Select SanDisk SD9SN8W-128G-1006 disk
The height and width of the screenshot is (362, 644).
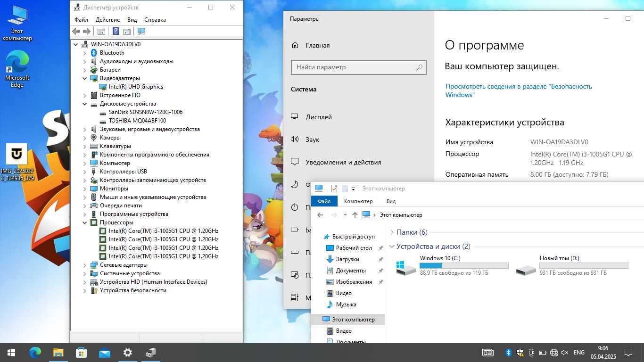click(146, 112)
